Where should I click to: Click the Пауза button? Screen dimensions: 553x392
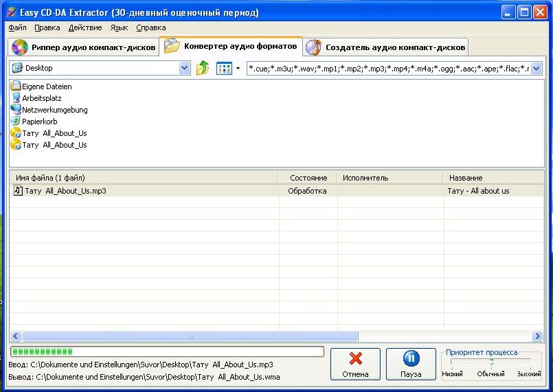(x=411, y=364)
